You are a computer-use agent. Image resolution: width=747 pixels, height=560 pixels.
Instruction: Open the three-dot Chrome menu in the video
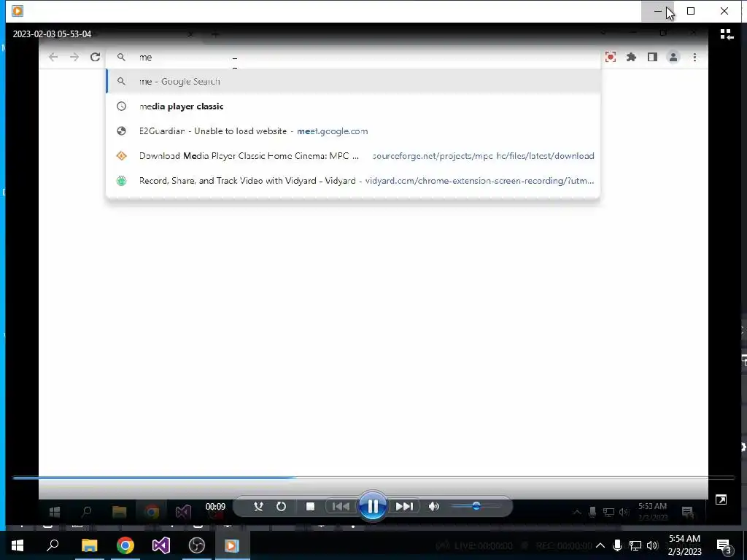pos(694,57)
